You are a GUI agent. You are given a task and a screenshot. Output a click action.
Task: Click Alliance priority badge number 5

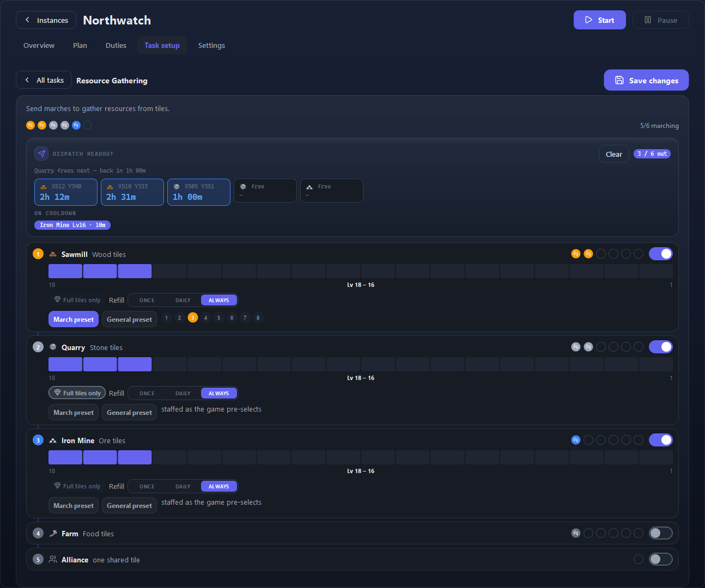click(x=38, y=559)
